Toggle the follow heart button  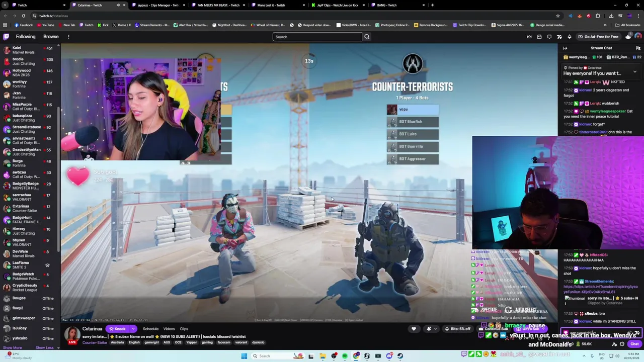(414, 329)
